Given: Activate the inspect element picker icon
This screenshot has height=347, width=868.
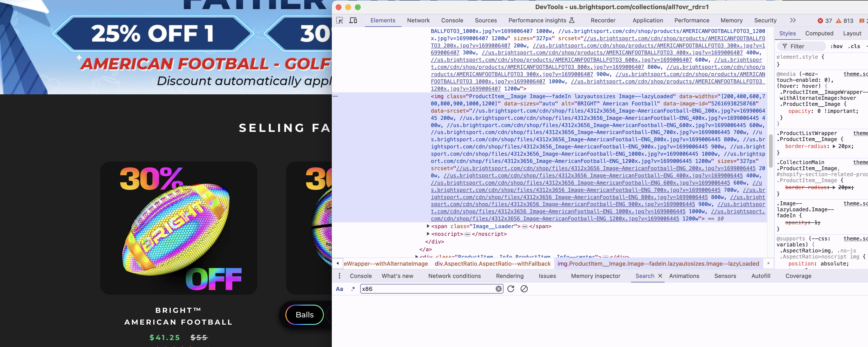Looking at the screenshot, I should tap(339, 20).
